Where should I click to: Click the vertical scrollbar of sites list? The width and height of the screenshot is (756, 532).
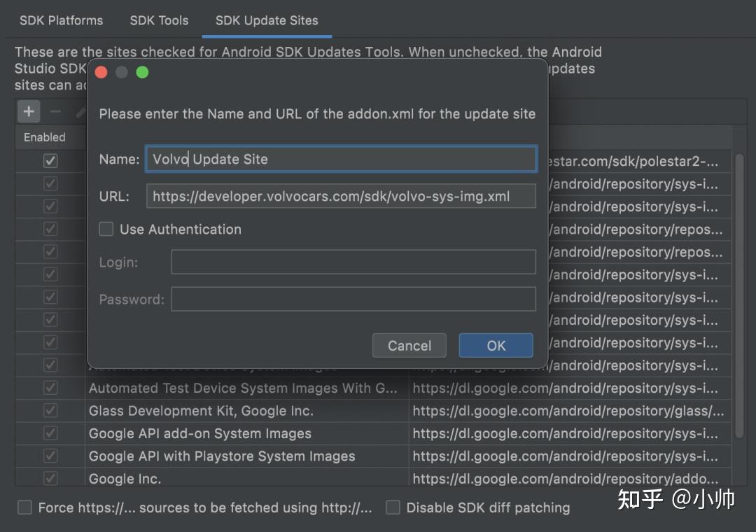(x=739, y=295)
